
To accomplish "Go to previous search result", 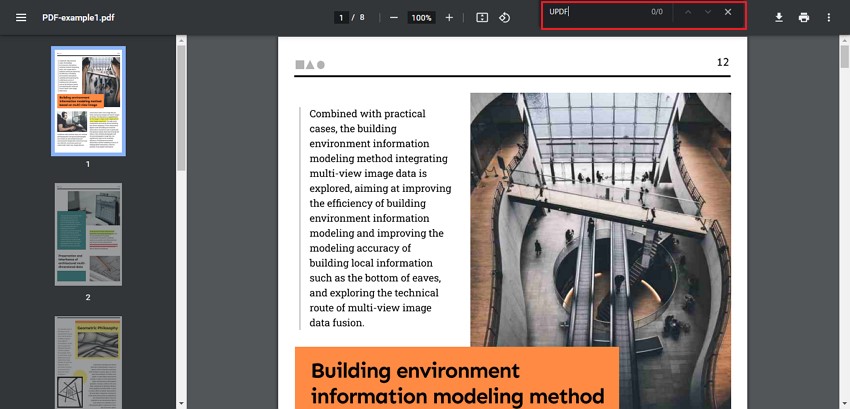I will click(688, 12).
